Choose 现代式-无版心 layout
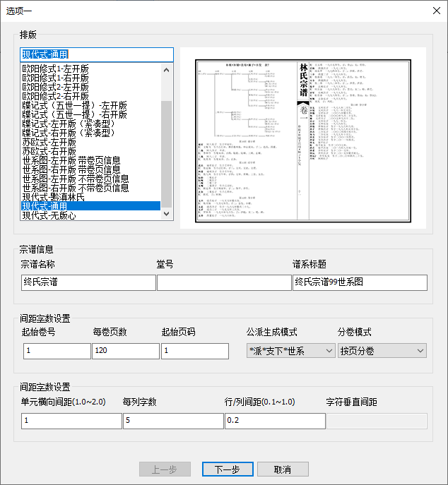The height and width of the screenshot is (485, 448). [x=90, y=215]
